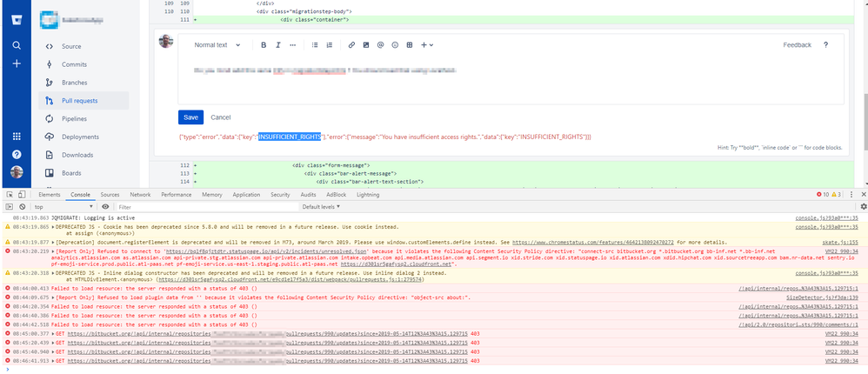The height and width of the screenshot is (374, 868).
Task: Open Pull requests in the sidebar
Action: click(84, 101)
